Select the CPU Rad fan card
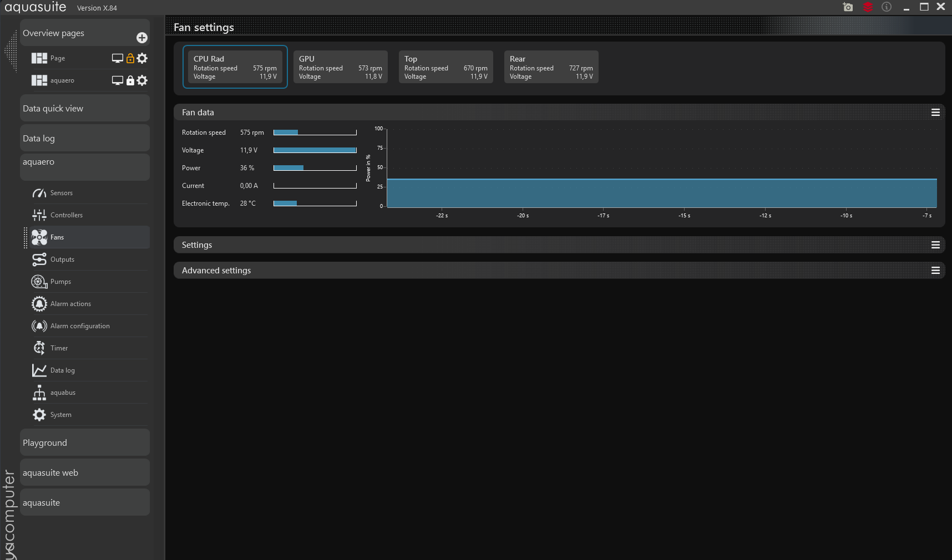The height and width of the screenshot is (560, 952). click(235, 67)
